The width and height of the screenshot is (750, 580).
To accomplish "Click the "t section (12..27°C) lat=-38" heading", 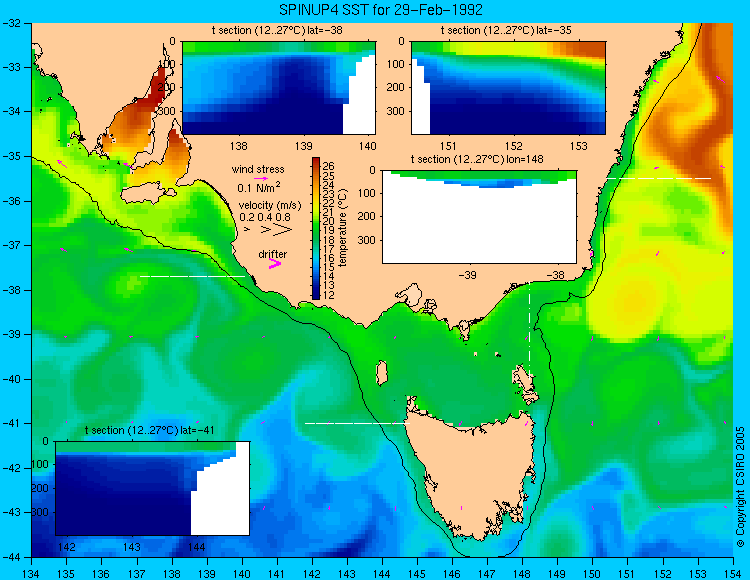I will point(277,31).
